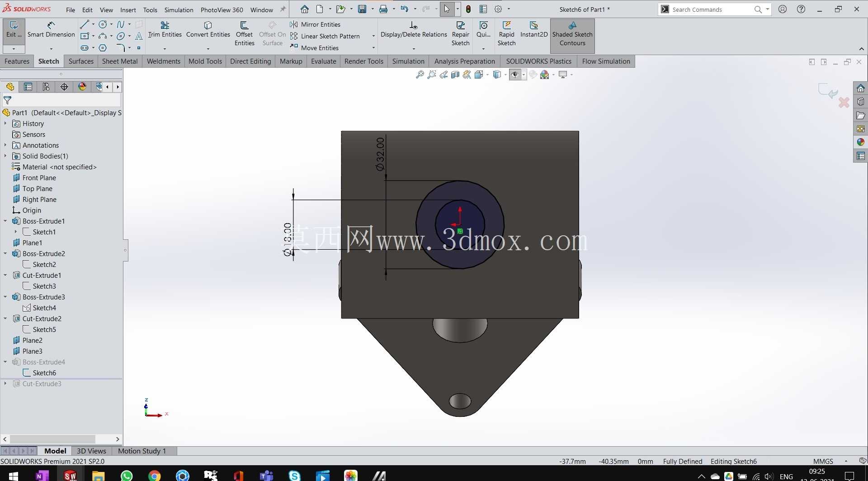The image size is (868, 481).
Task: Open the PropertyManager tab icon
Action: [x=28, y=87]
